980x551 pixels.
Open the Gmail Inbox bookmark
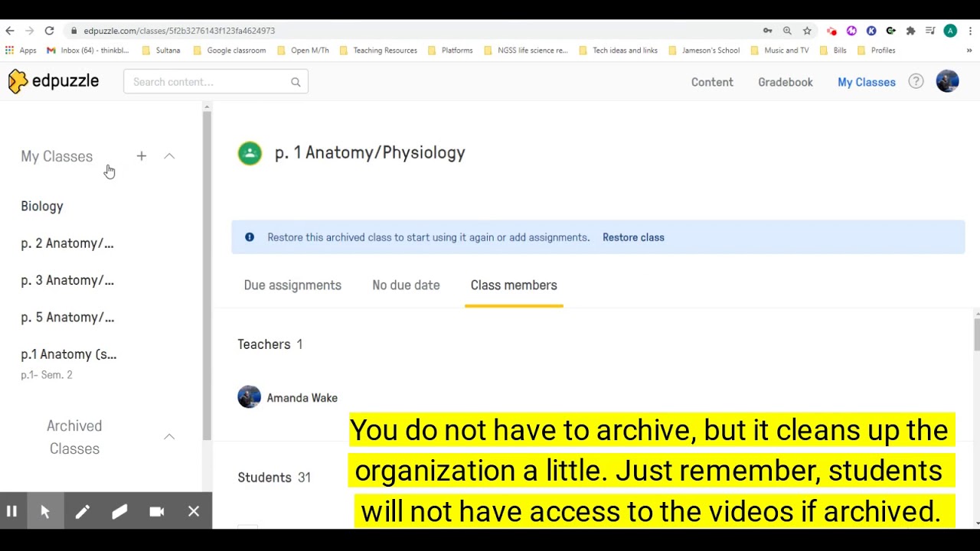(88, 51)
